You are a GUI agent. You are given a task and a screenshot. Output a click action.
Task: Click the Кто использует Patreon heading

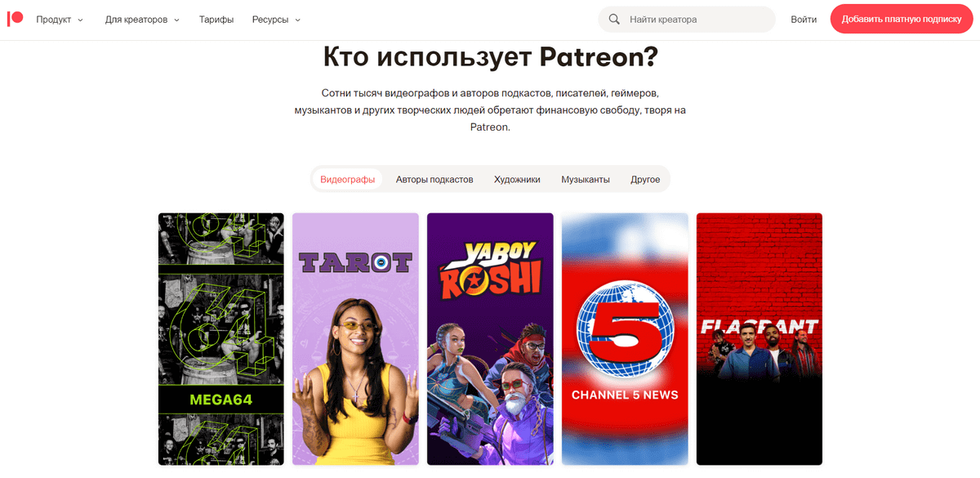point(490,57)
